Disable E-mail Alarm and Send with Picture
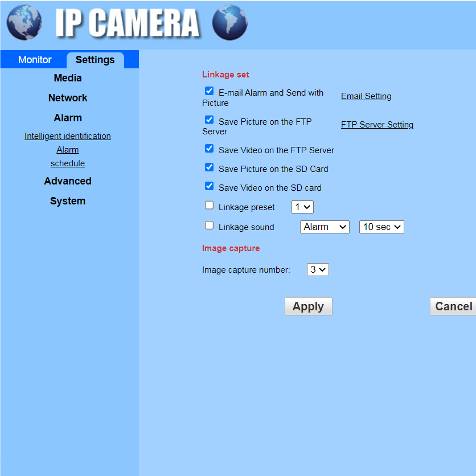476x476 pixels. (x=209, y=90)
